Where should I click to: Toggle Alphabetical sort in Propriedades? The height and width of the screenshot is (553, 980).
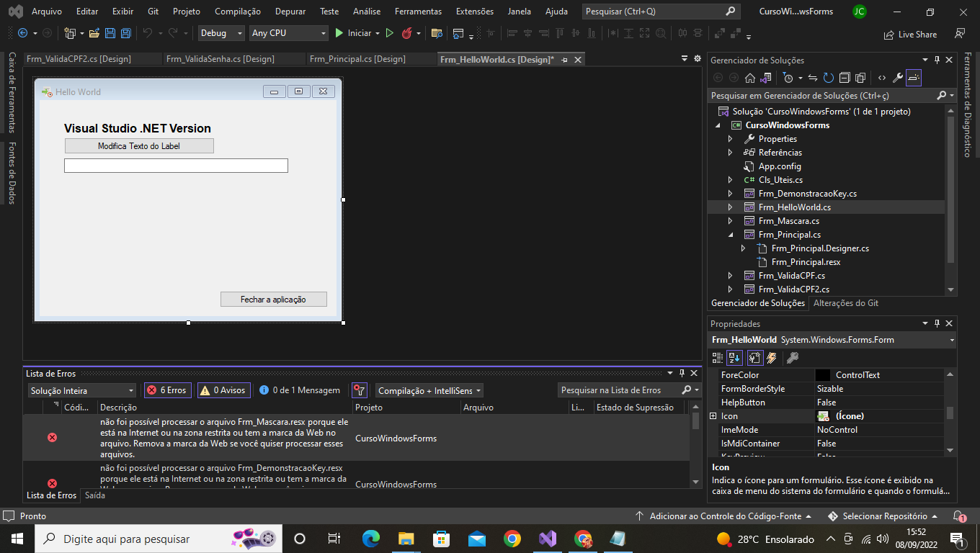734,358
